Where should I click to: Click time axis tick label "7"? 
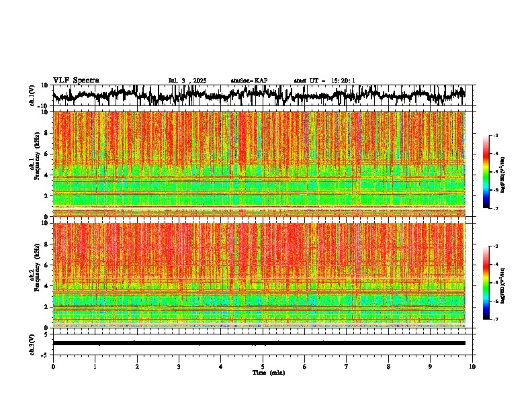[x=347, y=367]
